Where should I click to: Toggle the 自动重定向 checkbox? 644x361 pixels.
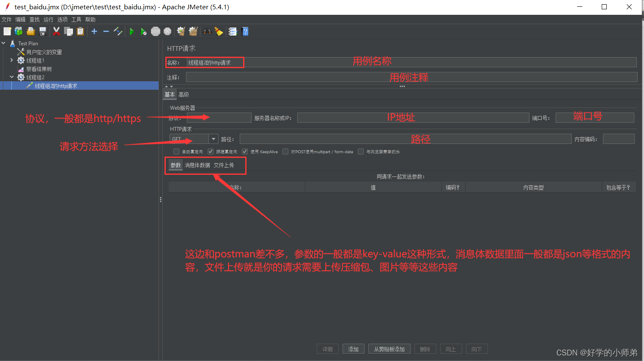pyautogui.click(x=176, y=152)
